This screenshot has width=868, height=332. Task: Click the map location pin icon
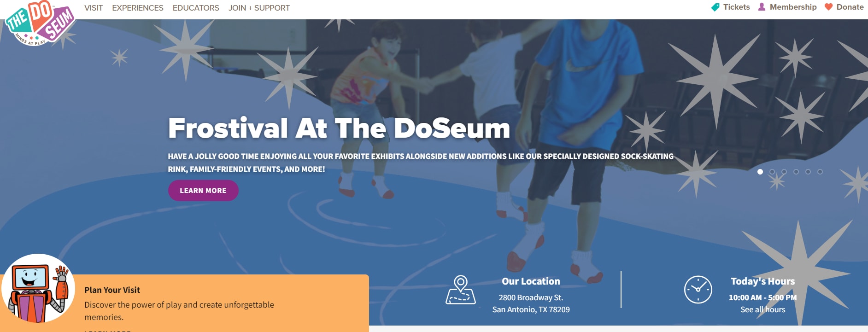tap(461, 290)
